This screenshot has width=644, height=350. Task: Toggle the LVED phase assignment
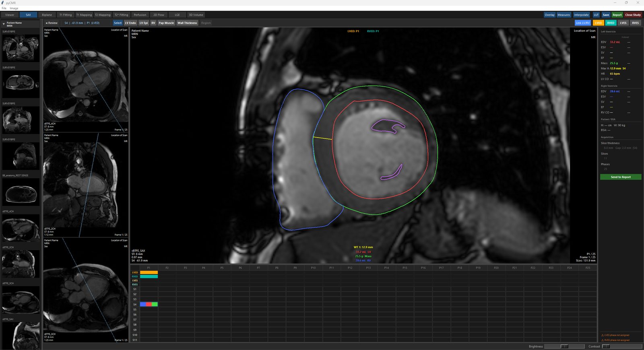point(599,23)
